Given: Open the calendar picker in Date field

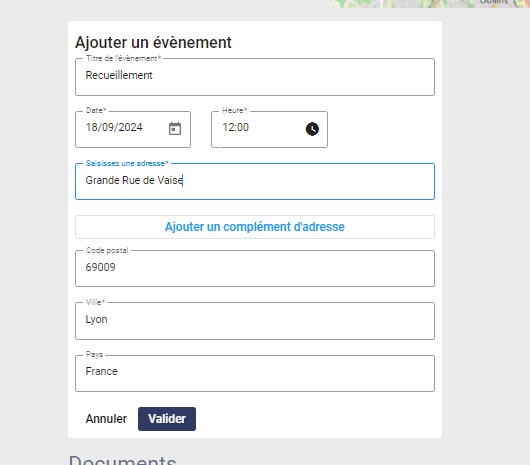Looking at the screenshot, I should coord(175,129).
